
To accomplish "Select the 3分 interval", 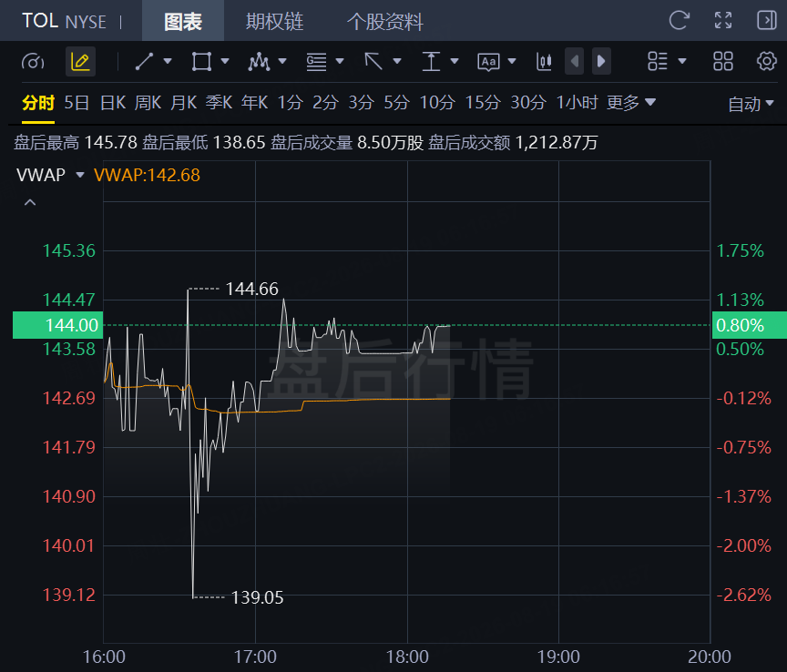I will point(361,103).
